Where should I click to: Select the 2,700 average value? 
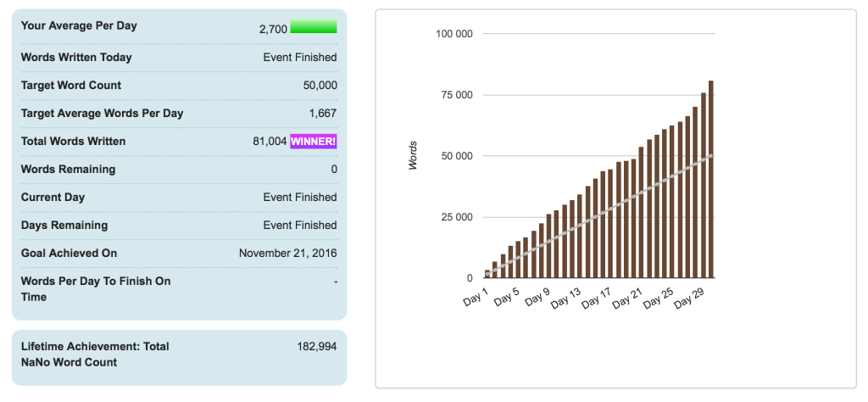(x=273, y=29)
